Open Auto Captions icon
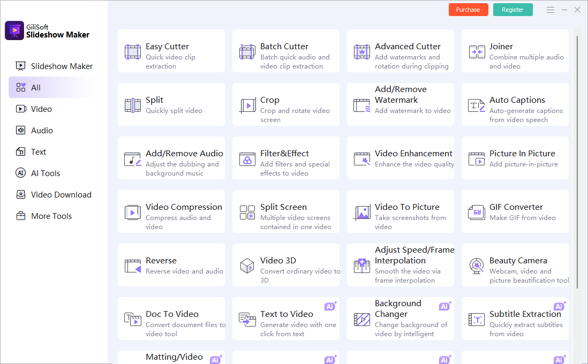Viewport: 588px width, 364px height. point(477,105)
